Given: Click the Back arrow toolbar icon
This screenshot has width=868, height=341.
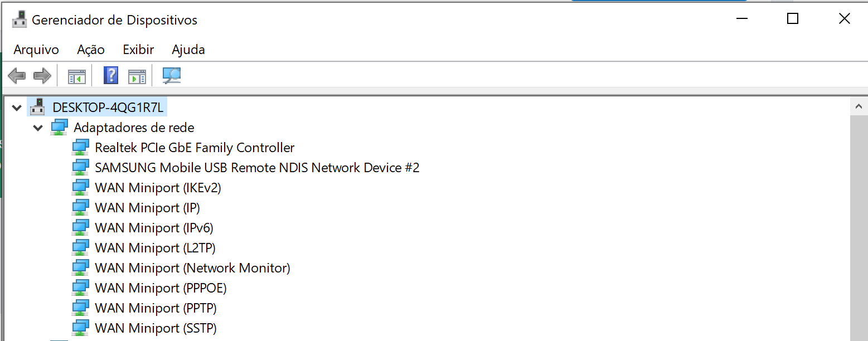Looking at the screenshot, I should pyautogui.click(x=17, y=75).
